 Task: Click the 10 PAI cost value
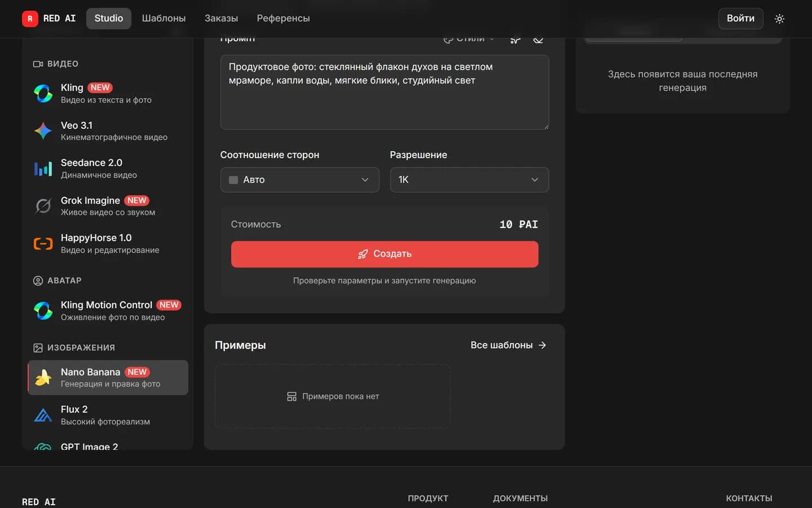click(519, 225)
